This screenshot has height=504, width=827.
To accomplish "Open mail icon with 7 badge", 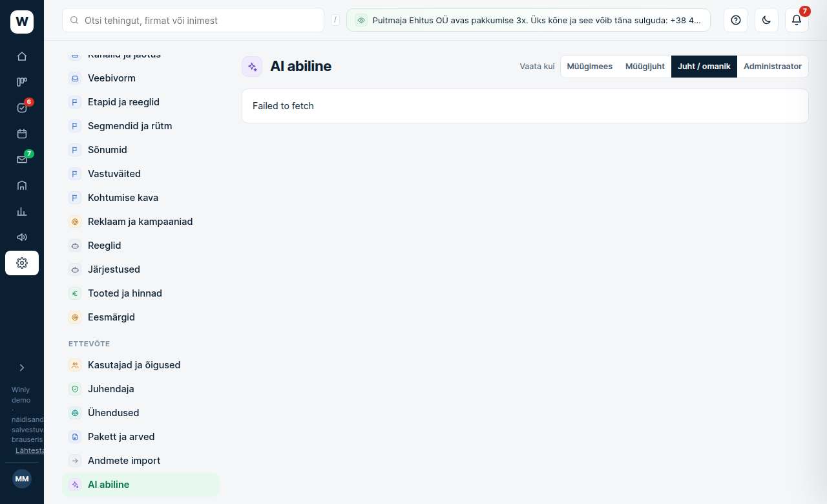I will (22, 160).
